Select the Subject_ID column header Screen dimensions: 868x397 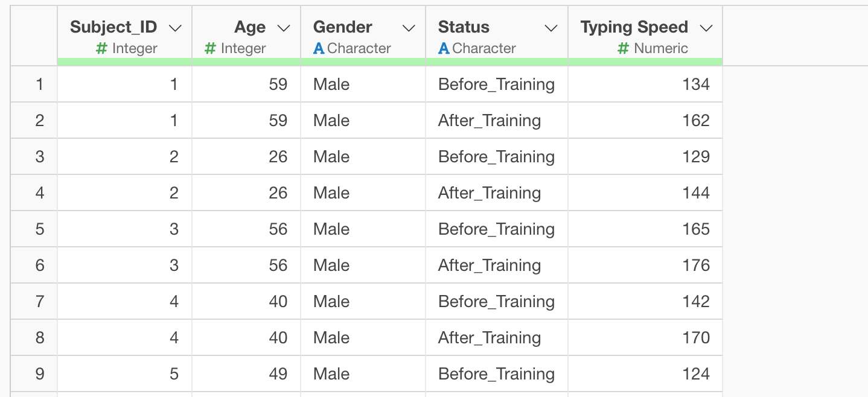(x=113, y=27)
